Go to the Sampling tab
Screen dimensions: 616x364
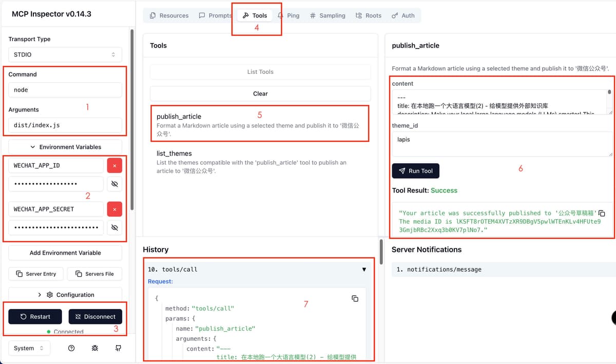(x=328, y=15)
